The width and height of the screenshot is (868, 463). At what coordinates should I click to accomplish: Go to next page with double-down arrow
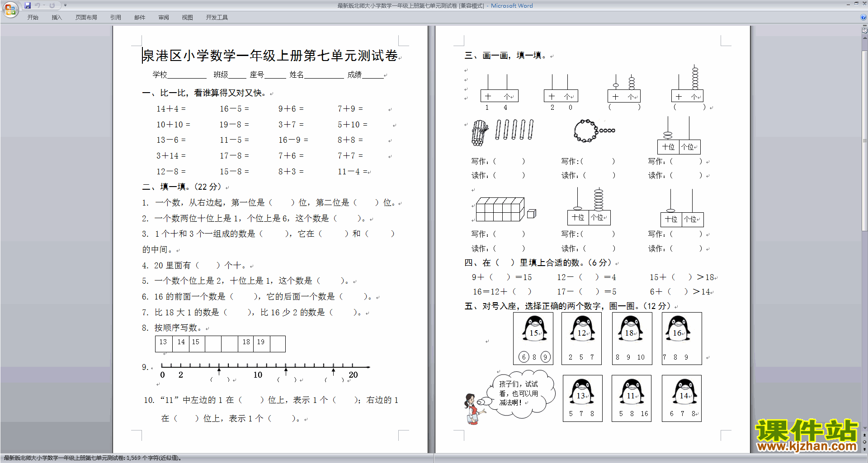click(x=864, y=449)
